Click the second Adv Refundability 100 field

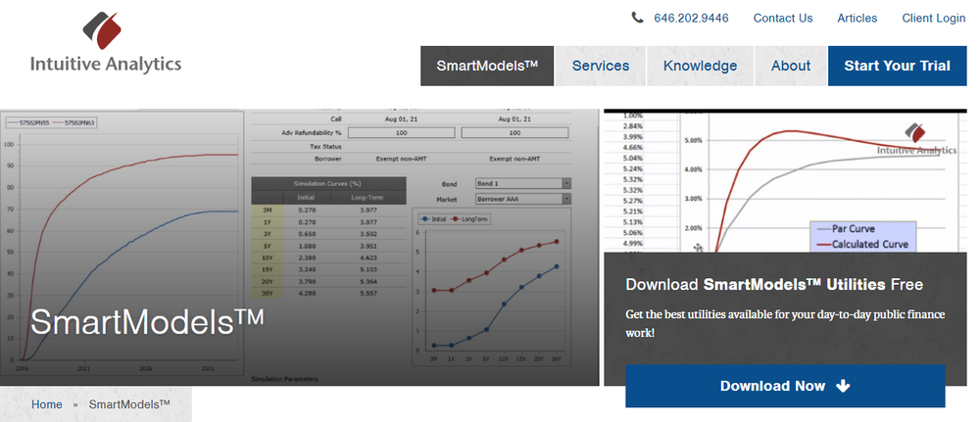click(514, 132)
